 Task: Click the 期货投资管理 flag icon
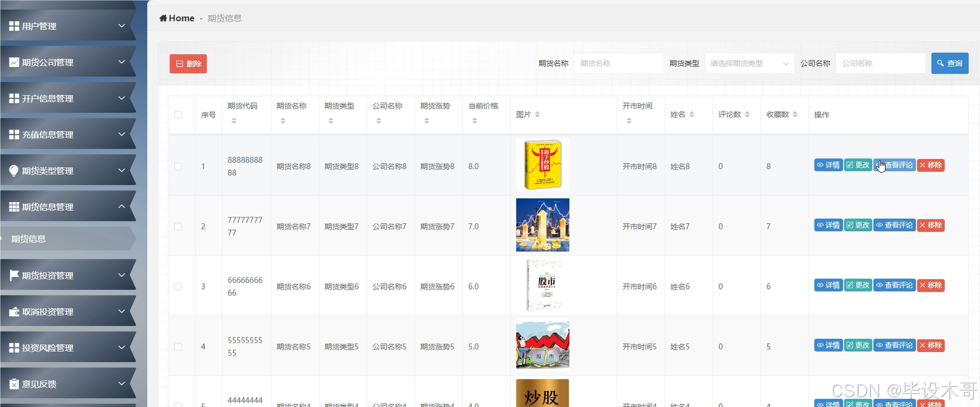pos(14,275)
